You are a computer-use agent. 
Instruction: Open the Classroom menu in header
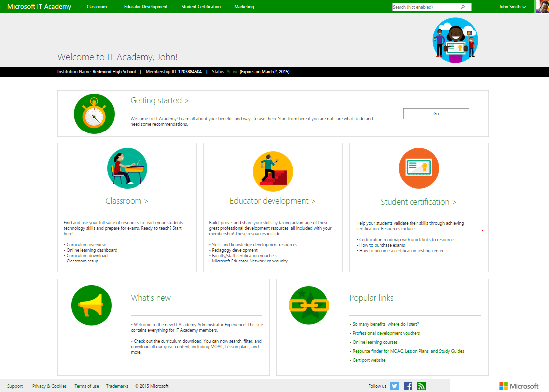(97, 7)
